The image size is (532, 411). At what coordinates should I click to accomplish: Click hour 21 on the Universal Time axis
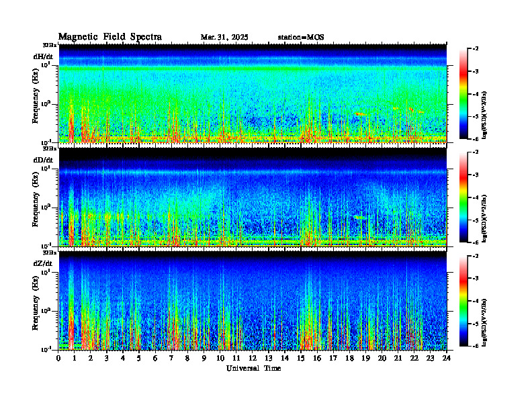point(398,358)
